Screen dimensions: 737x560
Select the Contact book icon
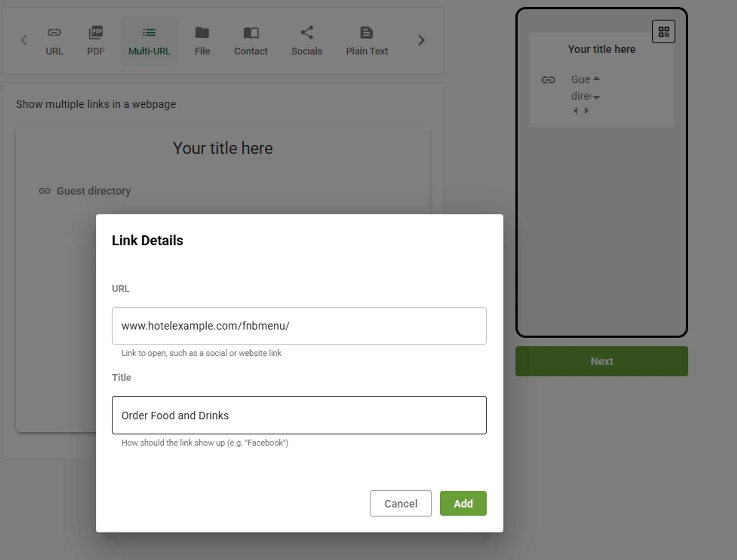[x=251, y=33]
